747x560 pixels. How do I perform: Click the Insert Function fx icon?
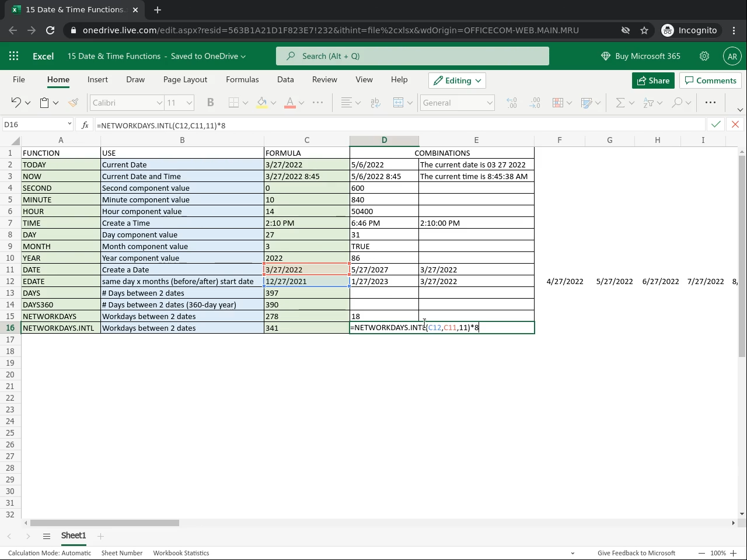click(85, 125)
